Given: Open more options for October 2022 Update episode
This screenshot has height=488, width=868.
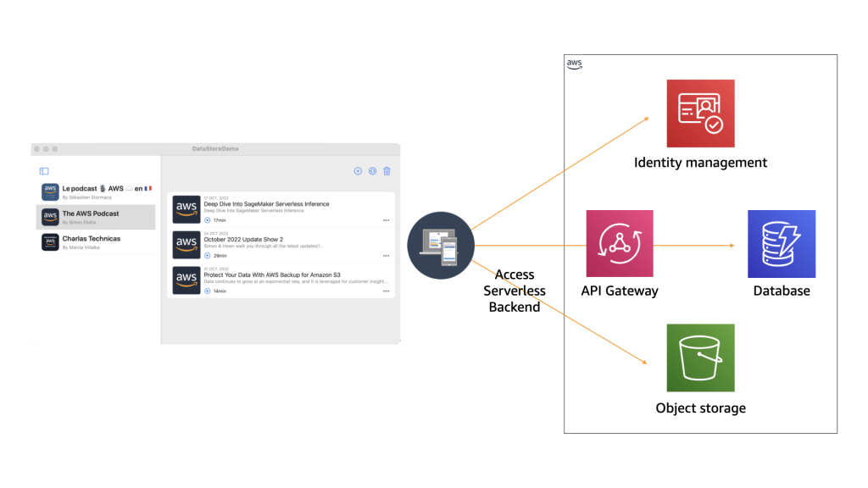Looking at the screenshot, I should pos(386,256).
